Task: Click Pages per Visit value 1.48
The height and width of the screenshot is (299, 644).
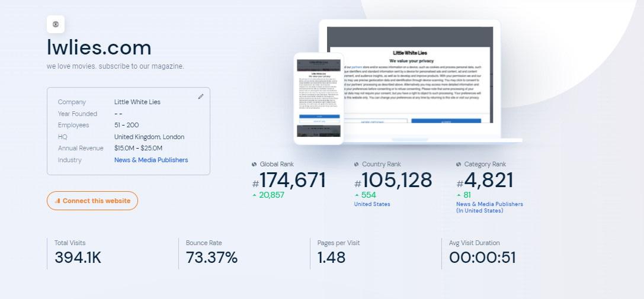Action: (331, 258)
